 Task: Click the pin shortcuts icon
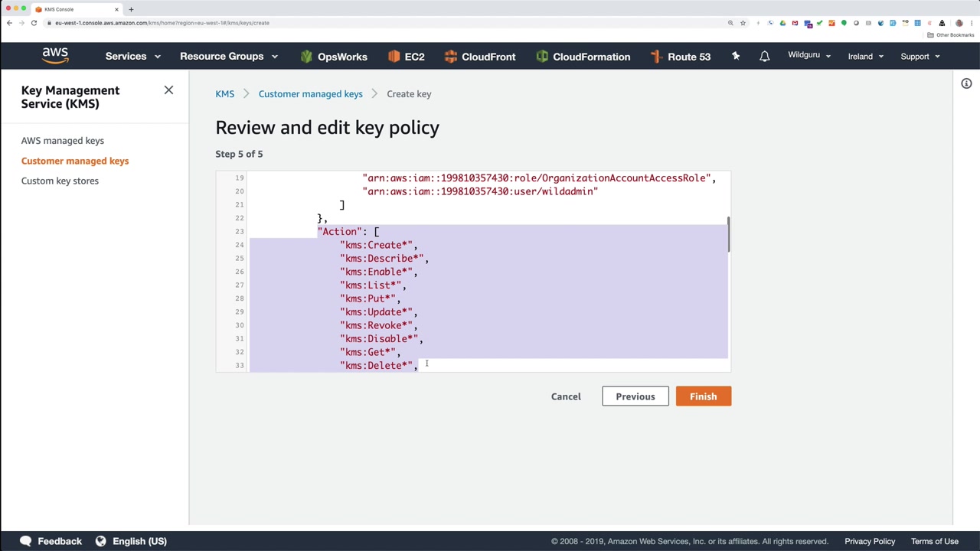pyautogui.click(x=736, y=56)
